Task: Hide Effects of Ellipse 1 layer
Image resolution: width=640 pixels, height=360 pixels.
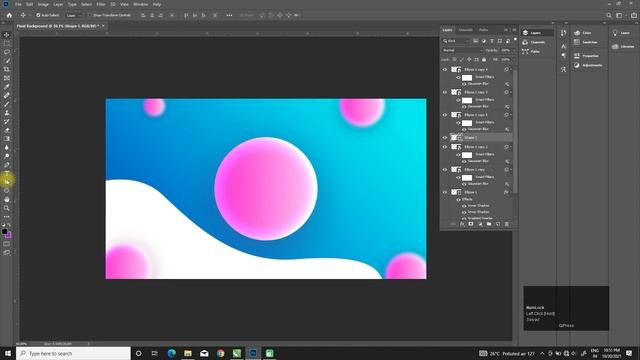Action: (x=458, y=200)
